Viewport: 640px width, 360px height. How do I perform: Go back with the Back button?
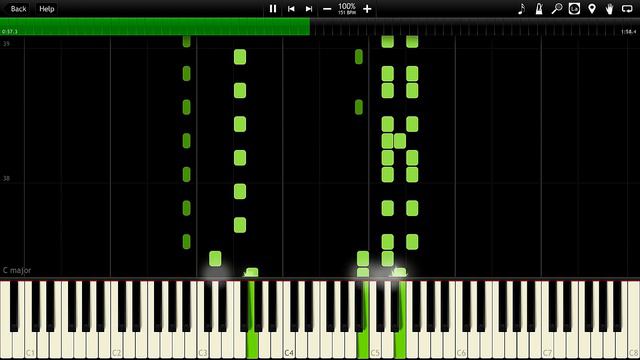coord(18,9)
